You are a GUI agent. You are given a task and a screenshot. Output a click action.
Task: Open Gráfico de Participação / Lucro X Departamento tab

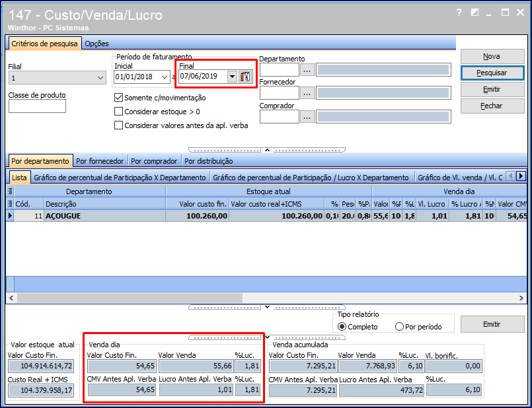tap(311, 178)
